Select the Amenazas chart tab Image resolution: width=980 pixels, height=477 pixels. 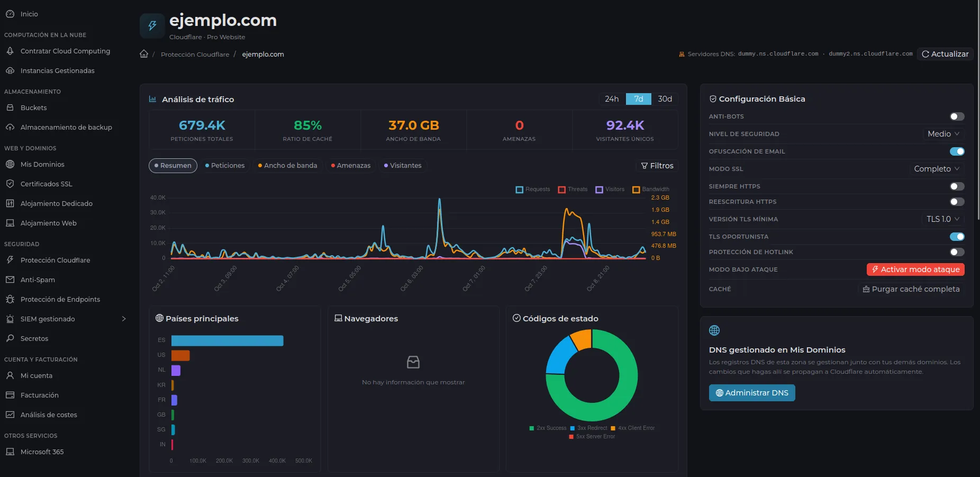coord(350,166)
